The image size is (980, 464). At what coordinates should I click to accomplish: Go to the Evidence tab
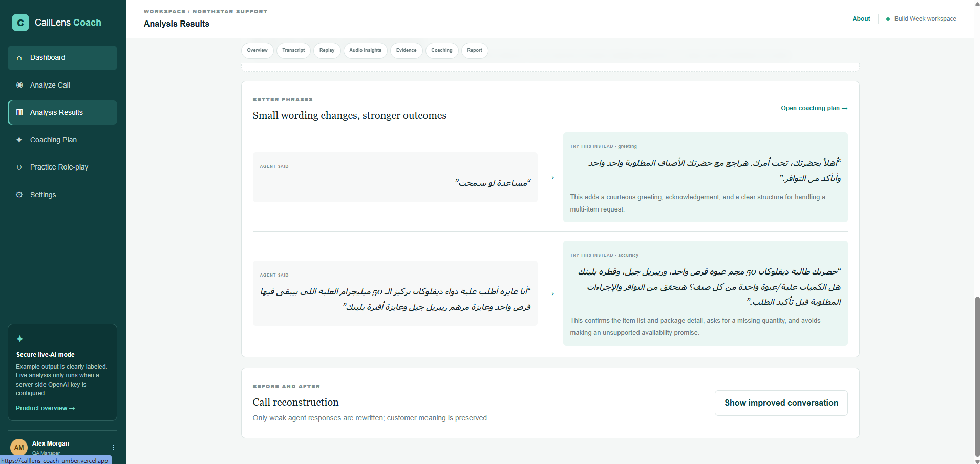coord(406,50)
